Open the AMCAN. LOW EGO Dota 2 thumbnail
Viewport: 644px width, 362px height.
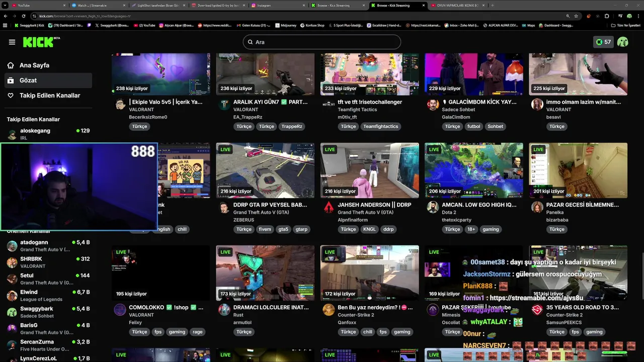pos(474,170)
